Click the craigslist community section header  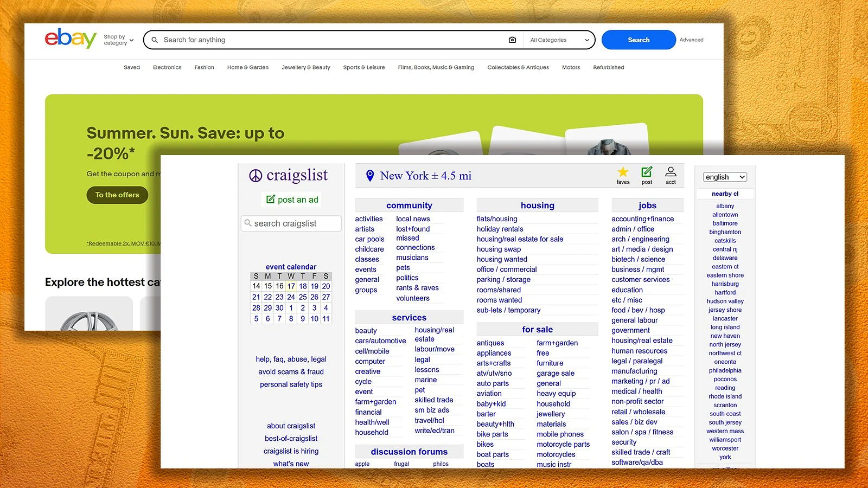[409, 206]
